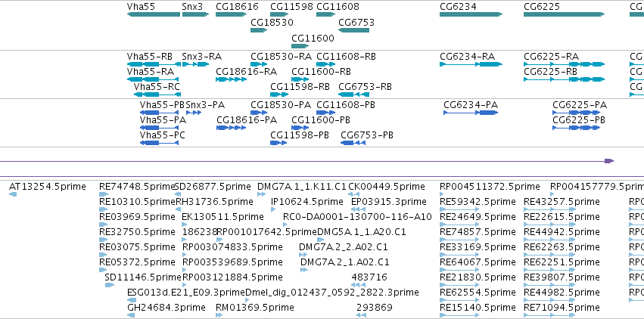
Task: Select transcript Vha55-RC
Action: [157, 94]
